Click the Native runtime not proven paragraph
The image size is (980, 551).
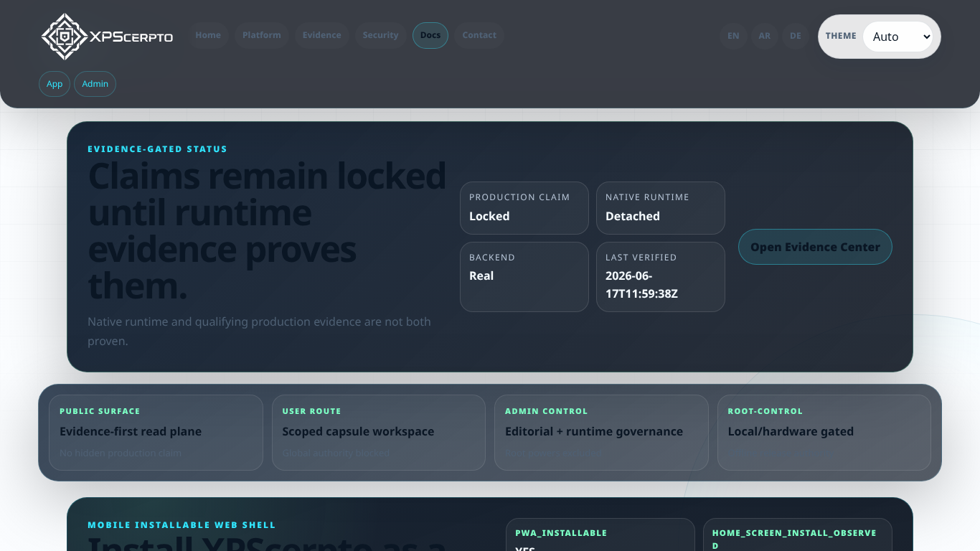click(x=259, y=331)
